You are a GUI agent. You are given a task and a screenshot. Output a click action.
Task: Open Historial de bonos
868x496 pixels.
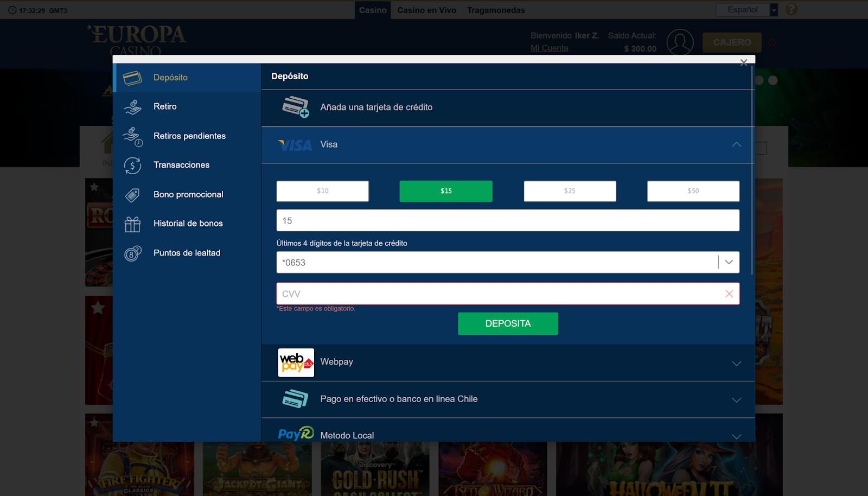pyautogui.click(x=187, y=224)
